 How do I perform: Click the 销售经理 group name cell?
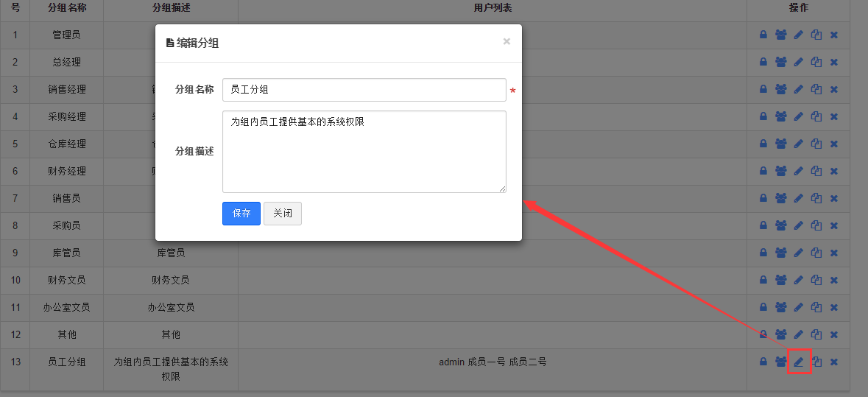(66, 89)
